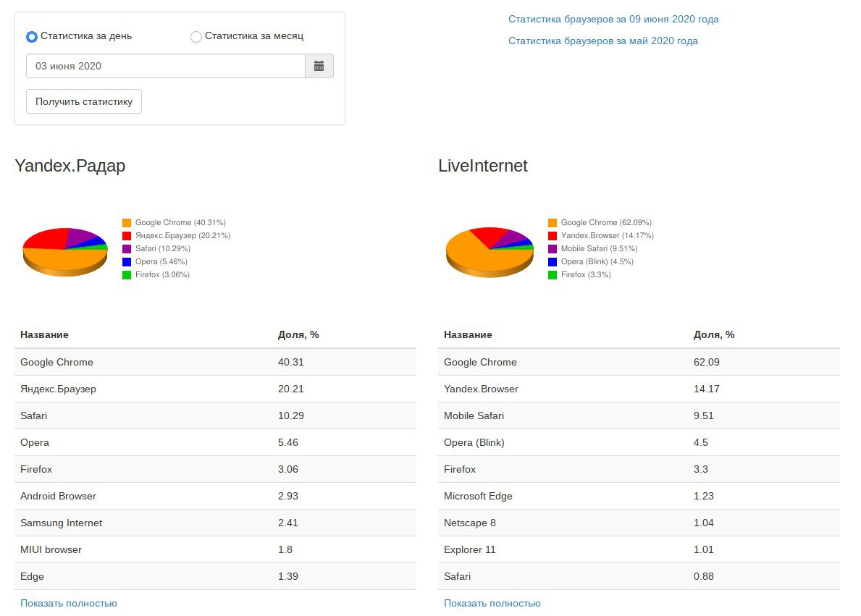This screenshot has height=616, width=861.
Task: Click the Получить статистику button
Action: [84, 101]
